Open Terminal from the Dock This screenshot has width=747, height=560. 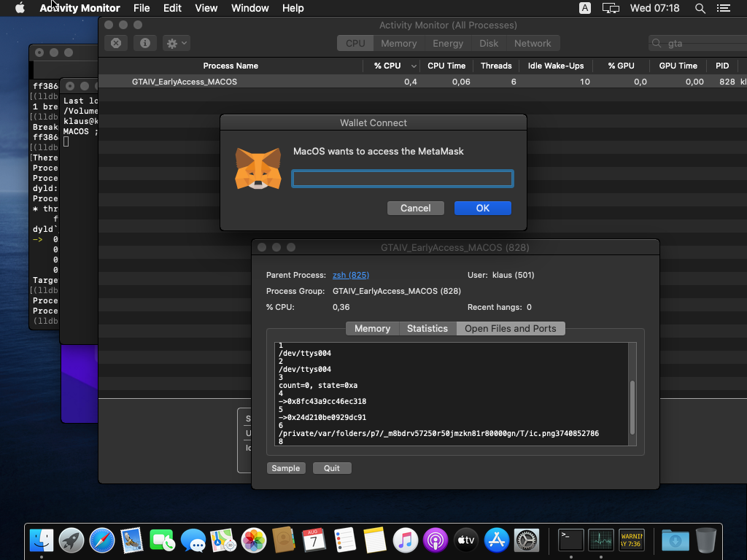(570, 540)
